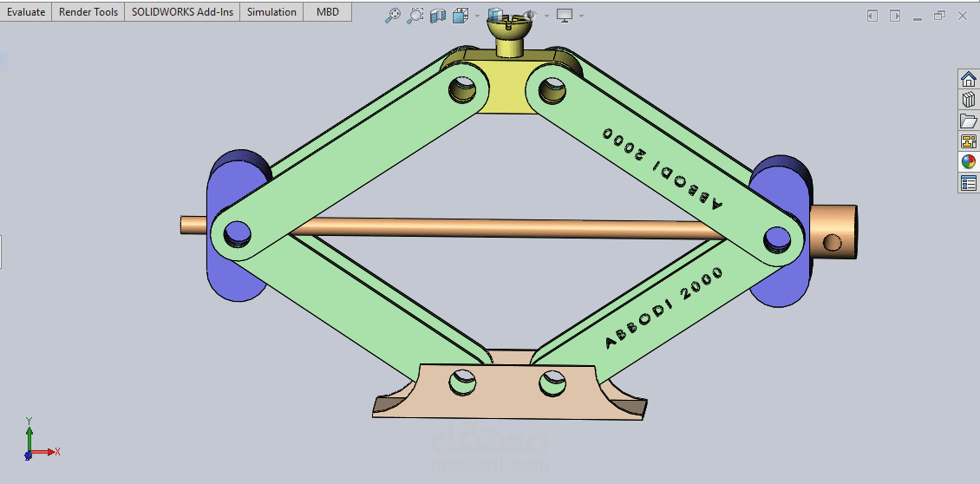The width and height of the screenshot is (980, 484).
Task: Activate the Zoom to Area tool
Action: [415, 16]
